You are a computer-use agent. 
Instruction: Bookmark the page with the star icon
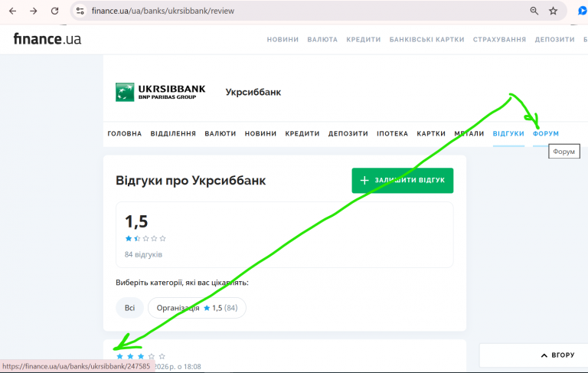click(x=553, y=11)
